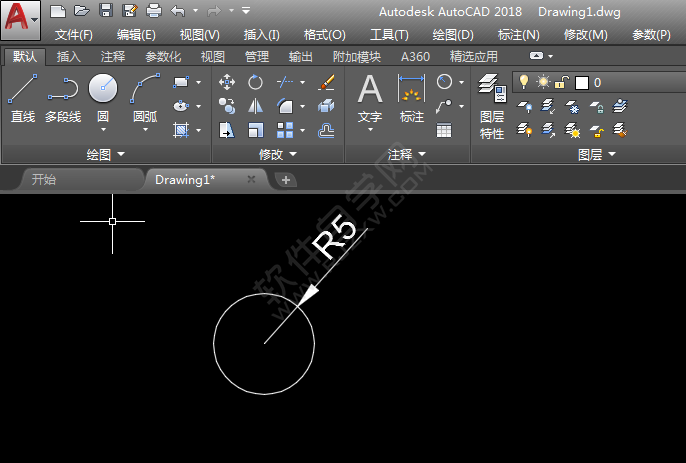686x463 pixels.
Task: Toggle layer 0 freeze sun icon
Action: point(543,82)
